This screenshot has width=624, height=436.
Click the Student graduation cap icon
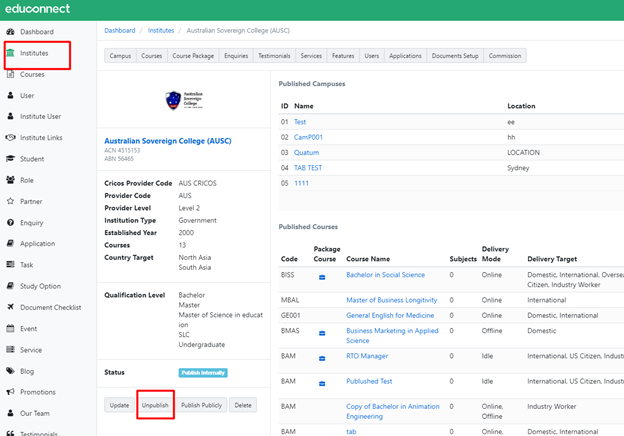coord(10,159)
